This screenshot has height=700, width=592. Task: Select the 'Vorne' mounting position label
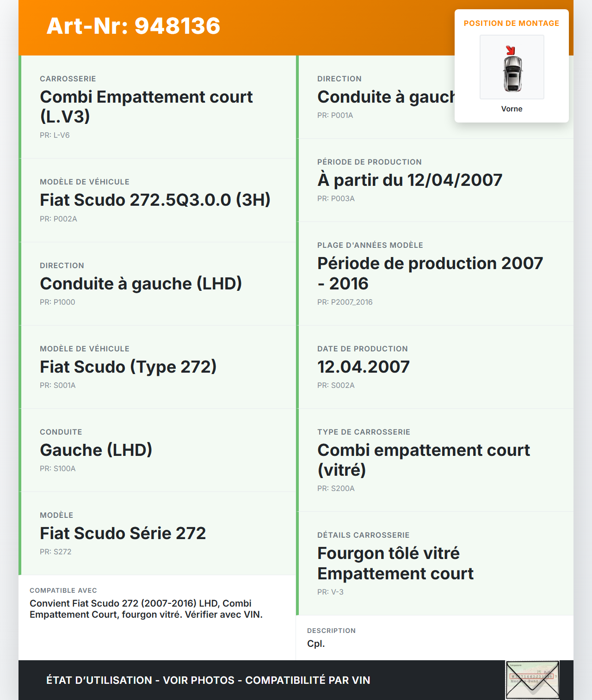[x=512, y=109]
